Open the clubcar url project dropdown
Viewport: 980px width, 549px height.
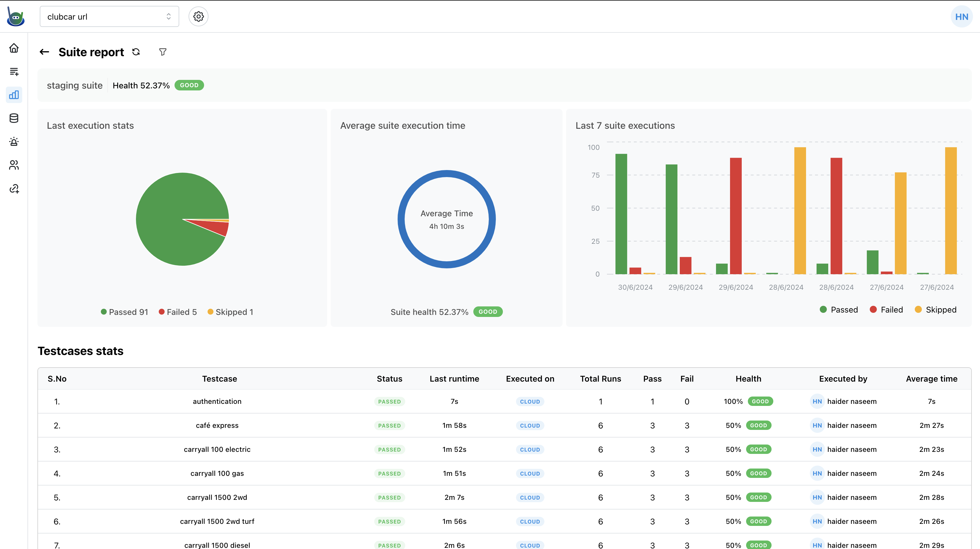tap(109, 16)
